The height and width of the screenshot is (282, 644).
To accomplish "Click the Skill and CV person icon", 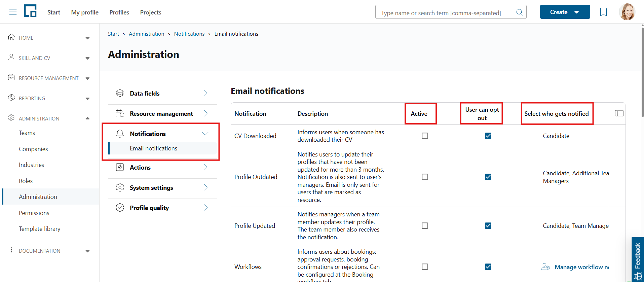I will [x=11, y=57].
